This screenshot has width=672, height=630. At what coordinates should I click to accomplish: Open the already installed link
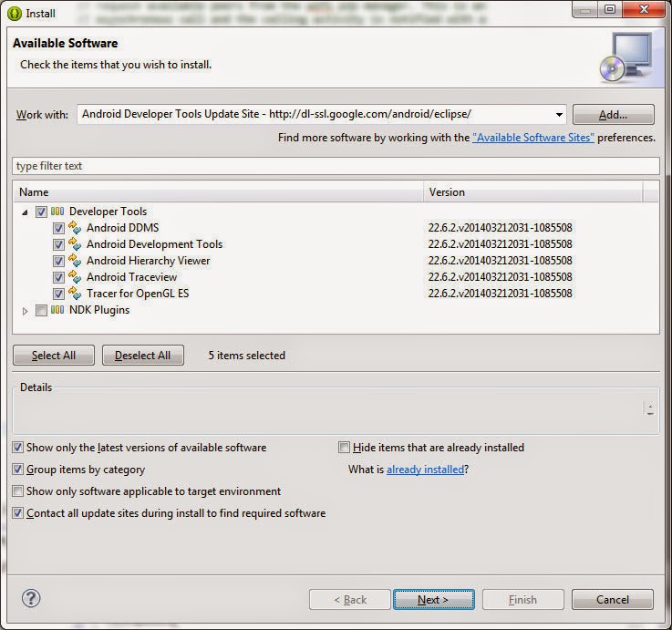pyautogui.click(x=425, y=470)
